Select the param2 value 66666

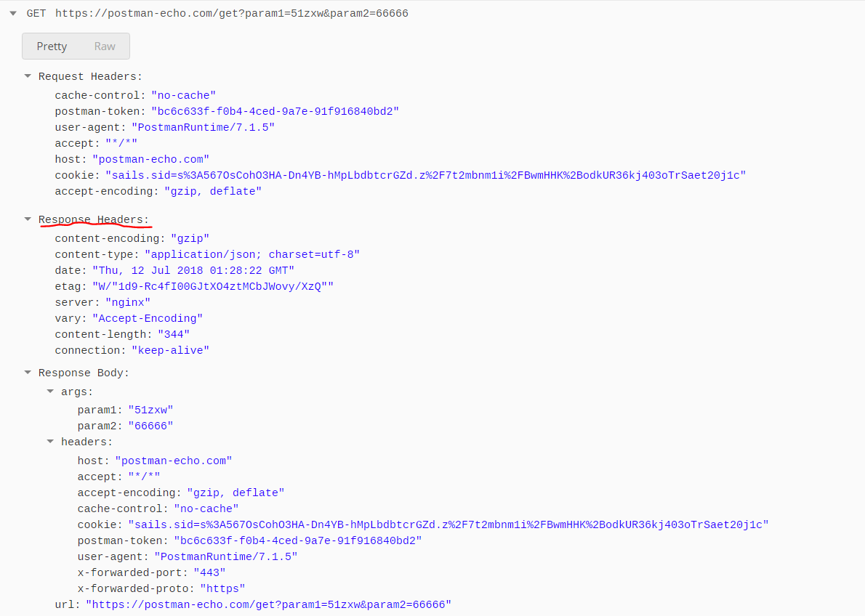pyautogui.click(x=150, y=425)
